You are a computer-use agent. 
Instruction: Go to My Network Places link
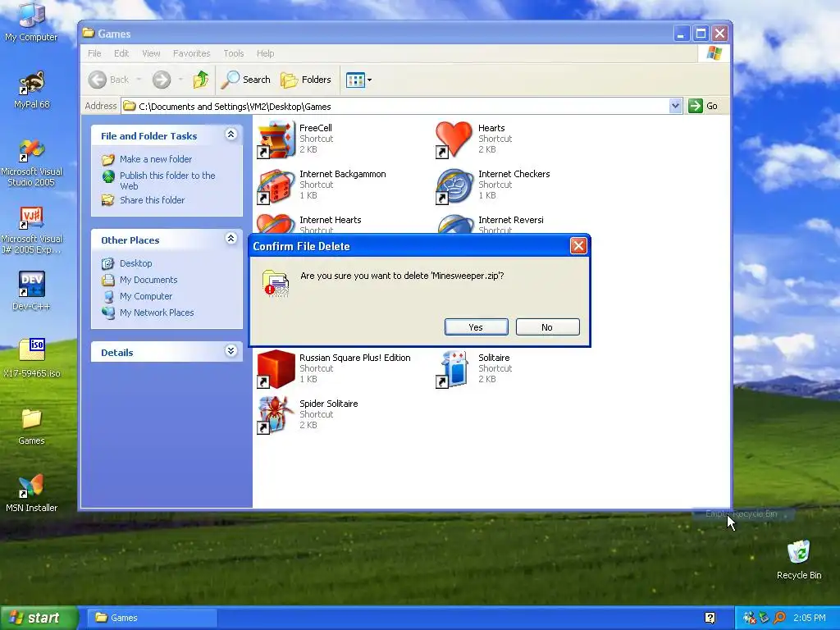coord(157,313)
